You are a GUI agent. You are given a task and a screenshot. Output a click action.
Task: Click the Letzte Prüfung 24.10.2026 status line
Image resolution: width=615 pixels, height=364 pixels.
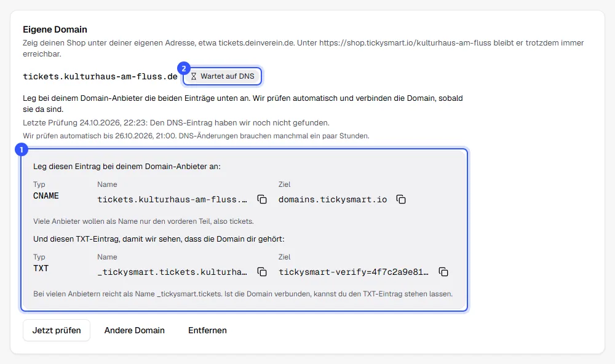click(176, 123)
